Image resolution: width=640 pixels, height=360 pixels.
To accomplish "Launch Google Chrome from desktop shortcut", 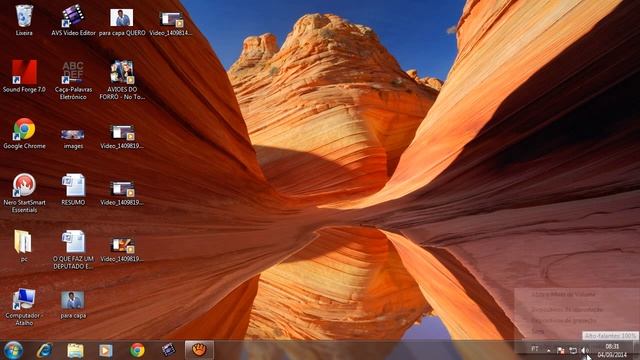I will point(24,133).
